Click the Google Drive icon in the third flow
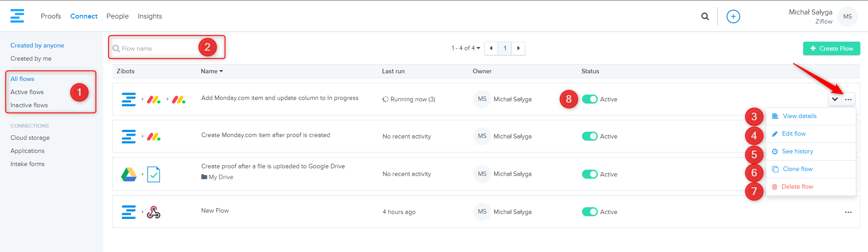Image resolution: width=868 pixels, height=252 pixels. coord(129,174)
